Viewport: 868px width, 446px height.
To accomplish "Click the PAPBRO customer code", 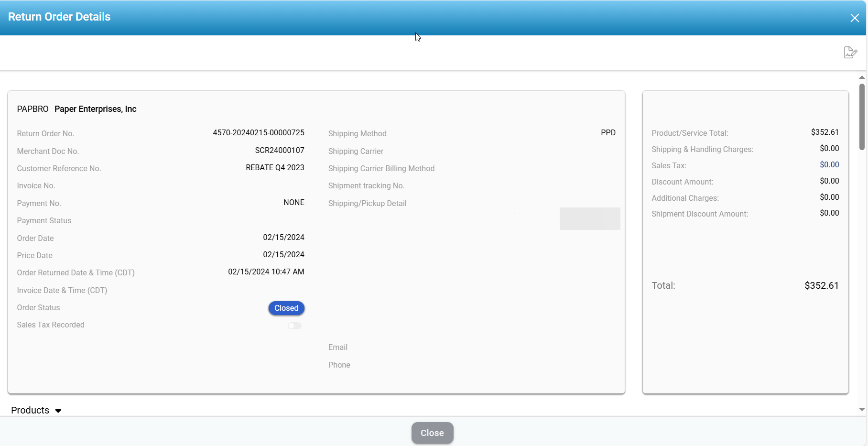I will click(33, 109).
